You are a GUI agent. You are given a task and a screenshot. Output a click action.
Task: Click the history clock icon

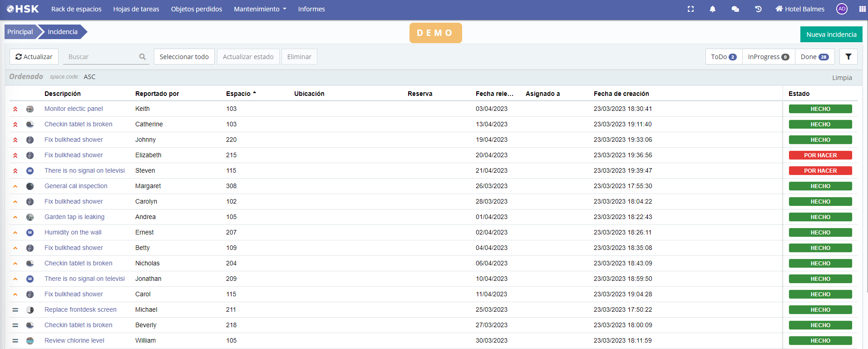[758, 9]
